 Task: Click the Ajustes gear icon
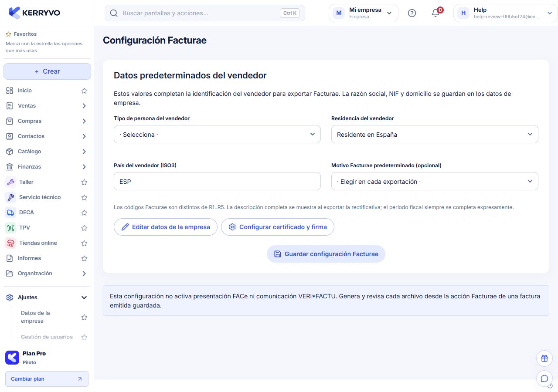click(x=10, y=297)
